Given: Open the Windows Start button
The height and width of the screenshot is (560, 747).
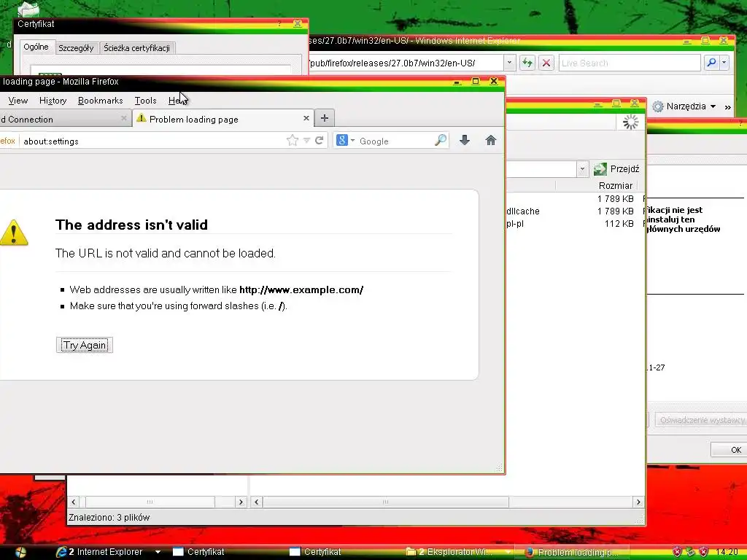Looking at the screenshot, I should pos(20,552).
